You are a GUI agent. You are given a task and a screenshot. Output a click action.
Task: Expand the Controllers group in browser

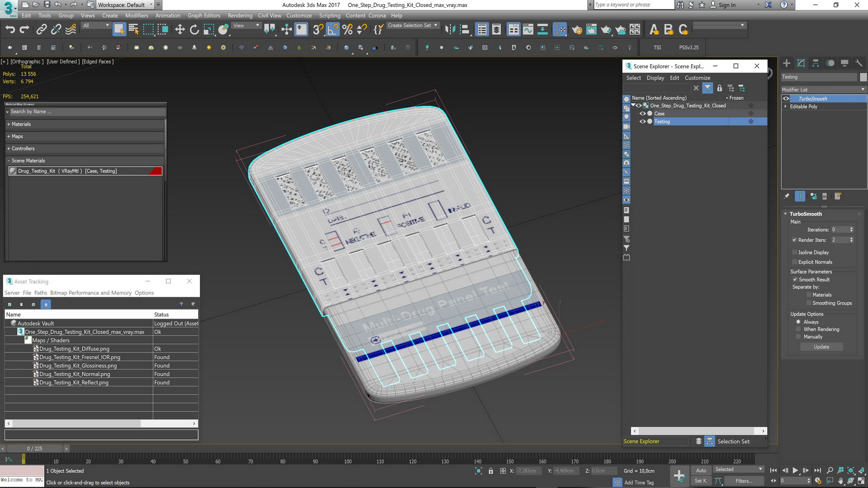9,149
